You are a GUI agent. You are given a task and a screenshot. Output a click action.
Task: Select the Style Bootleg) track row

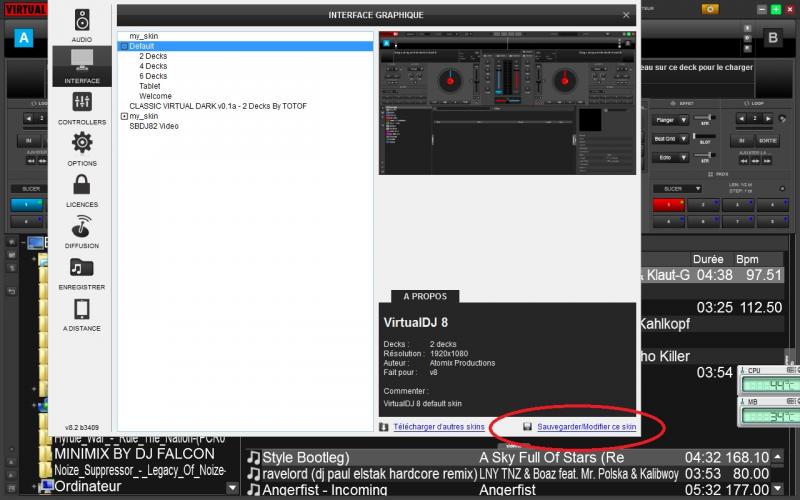pos(514,458)
